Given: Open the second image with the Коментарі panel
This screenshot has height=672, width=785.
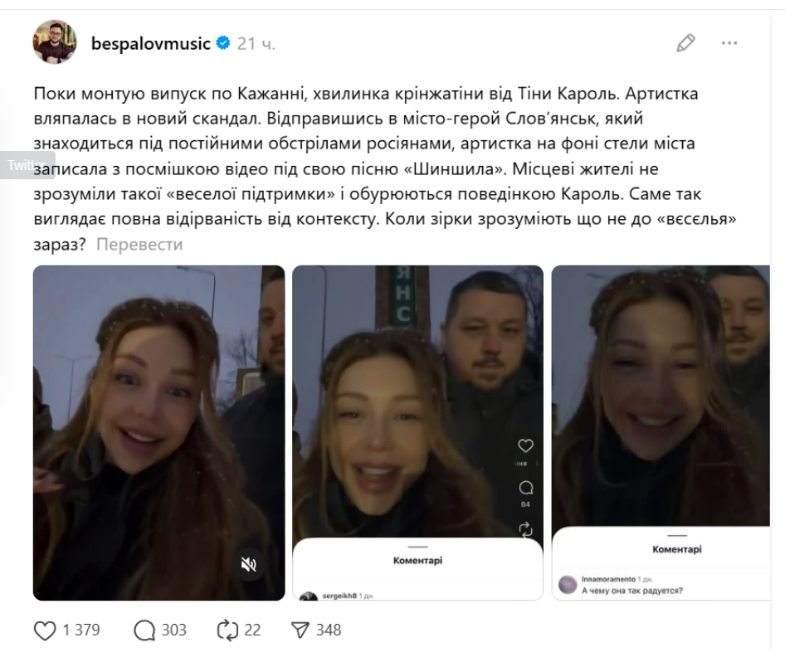Looking at the screenshot, I should point(417,433).
